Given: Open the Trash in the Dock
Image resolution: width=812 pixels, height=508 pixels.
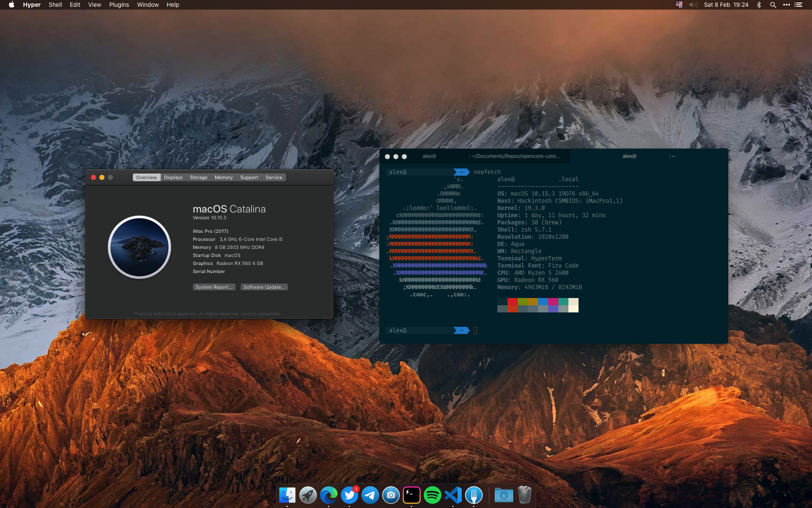Looking at the screenshot, I should 524,495.
